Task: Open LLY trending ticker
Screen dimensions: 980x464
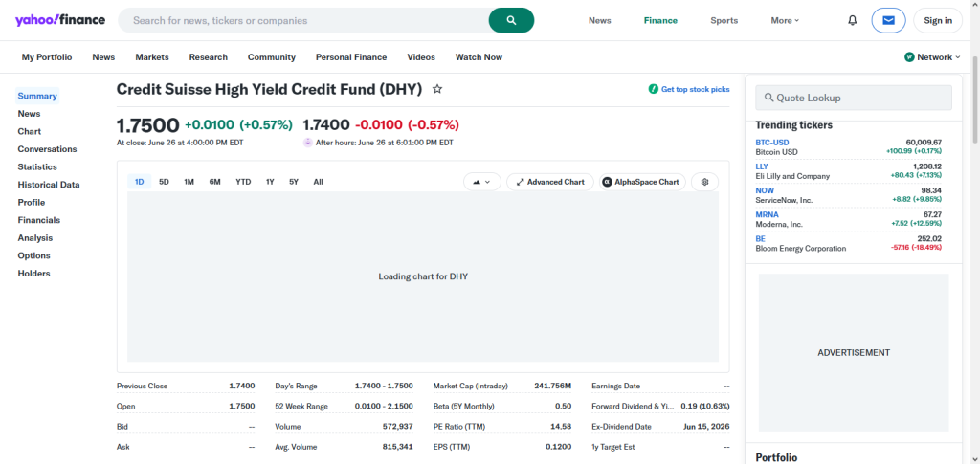Action: pyautogui.click(x=761, y=166)
